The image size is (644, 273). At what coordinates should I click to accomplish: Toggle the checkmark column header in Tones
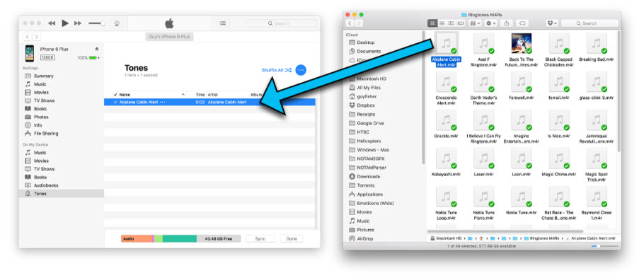tap(115, 95)
